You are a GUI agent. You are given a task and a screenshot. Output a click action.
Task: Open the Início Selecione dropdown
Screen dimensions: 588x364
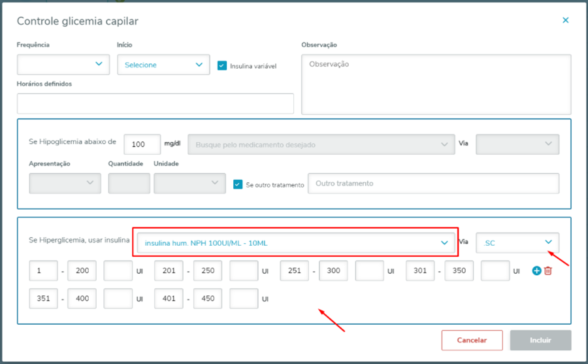(x=163, y=65)
